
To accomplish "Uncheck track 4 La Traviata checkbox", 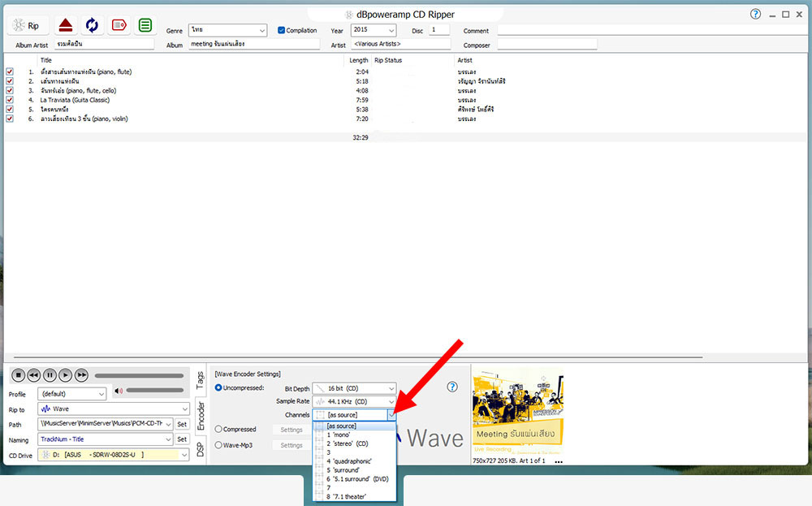I will click(10, 100).
